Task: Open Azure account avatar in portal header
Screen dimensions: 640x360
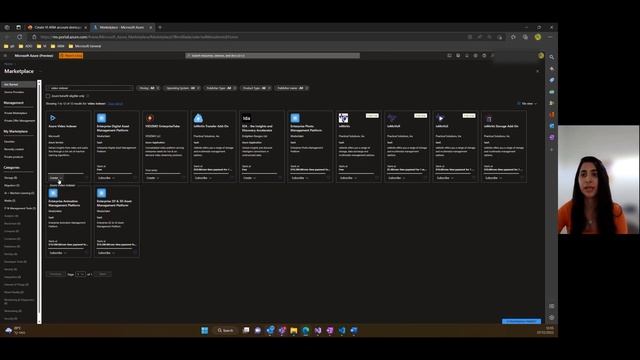Action: click(541, 56)
